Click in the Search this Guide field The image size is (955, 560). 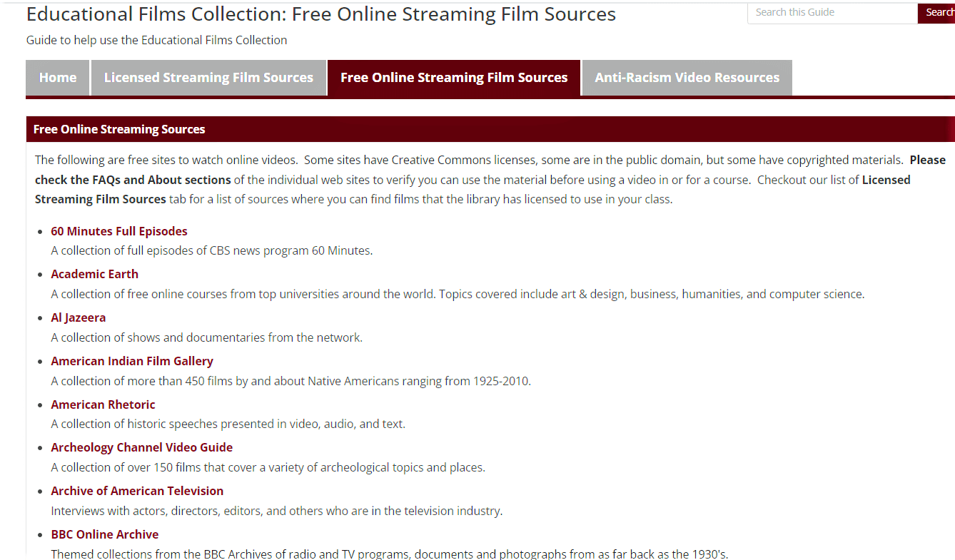[832, 12]
